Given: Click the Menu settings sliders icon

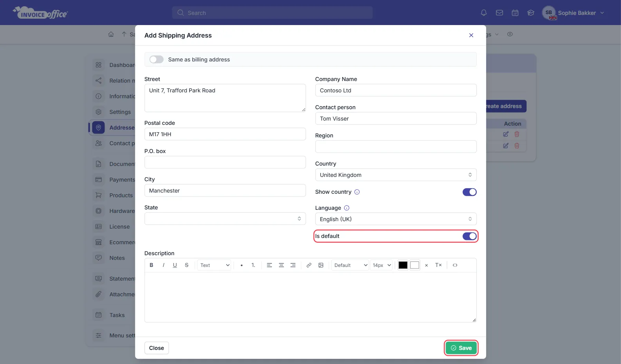Looking at the screenshot, I should 98,335.
